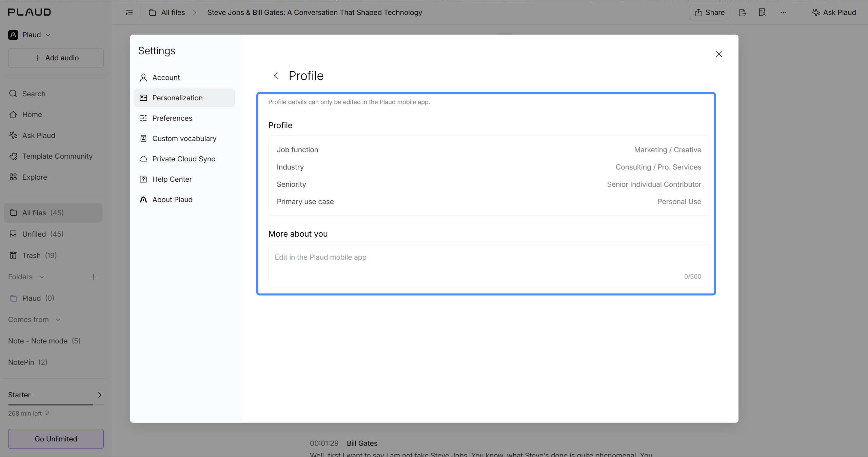Click the Plaud folder icon in Folders
The image size is (868, 457).
tap(13, 298)
